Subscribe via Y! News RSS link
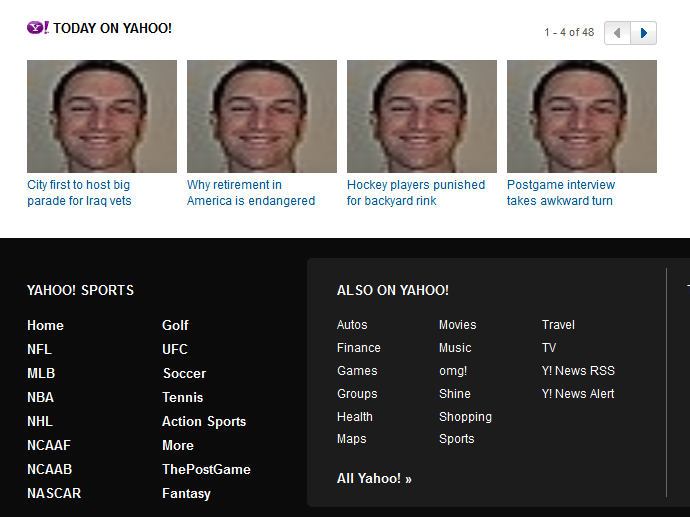 coord(578,371)
